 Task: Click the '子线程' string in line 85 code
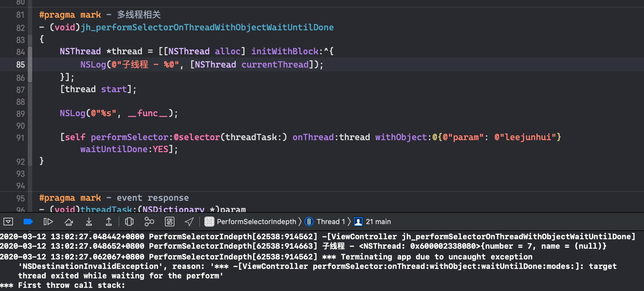(135, 64)
